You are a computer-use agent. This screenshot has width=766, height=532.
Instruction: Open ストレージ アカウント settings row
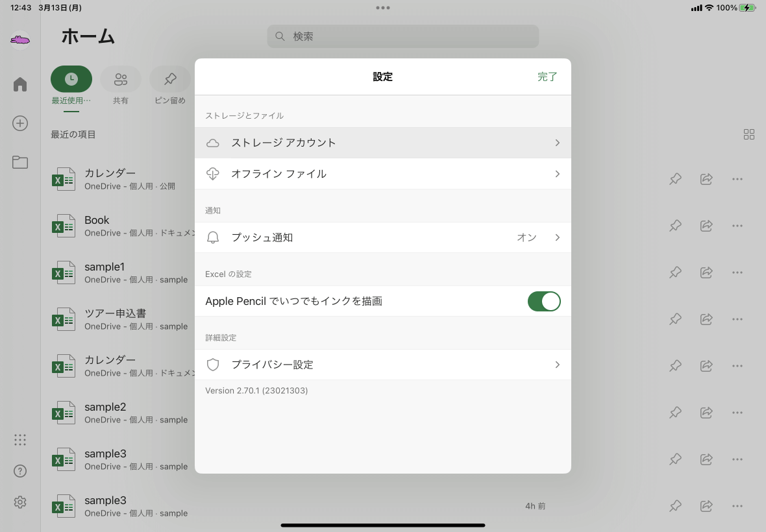pos(382,143)
